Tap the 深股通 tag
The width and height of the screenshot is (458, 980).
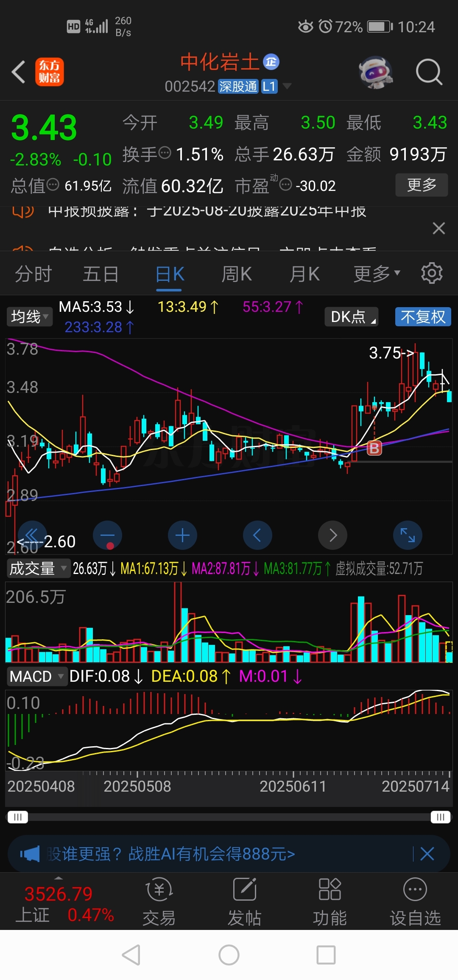tap(238, 87)
